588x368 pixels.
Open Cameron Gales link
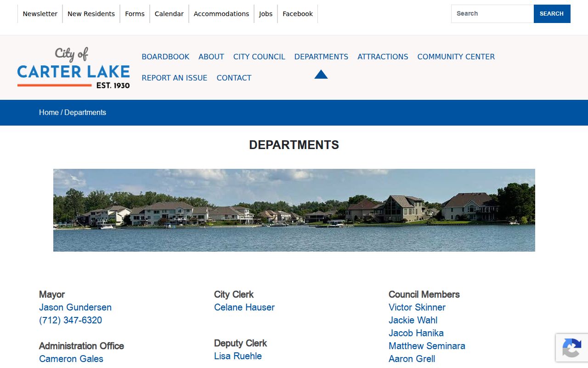[x=71, y=359]
